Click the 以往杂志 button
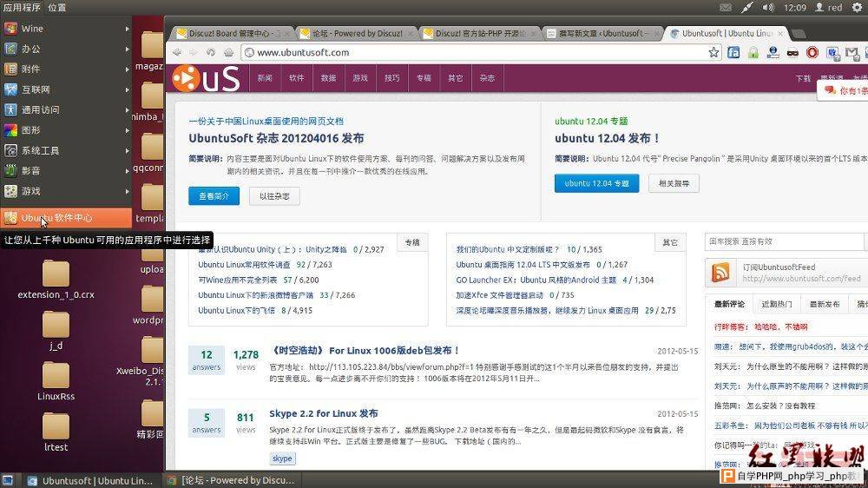 pyautogui.click(x=274, y=196)
